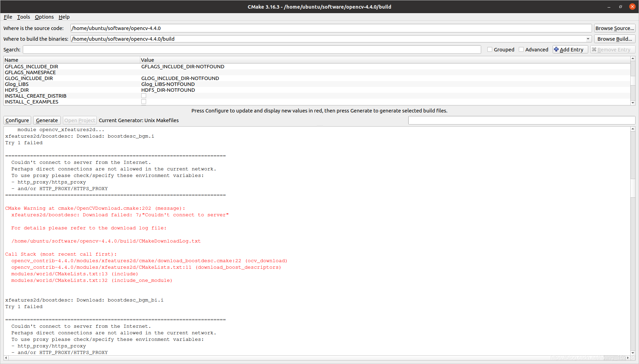The image size is (639, 364).
Task: Enable the Grouped checkbox
Action: tap(490, 50)
